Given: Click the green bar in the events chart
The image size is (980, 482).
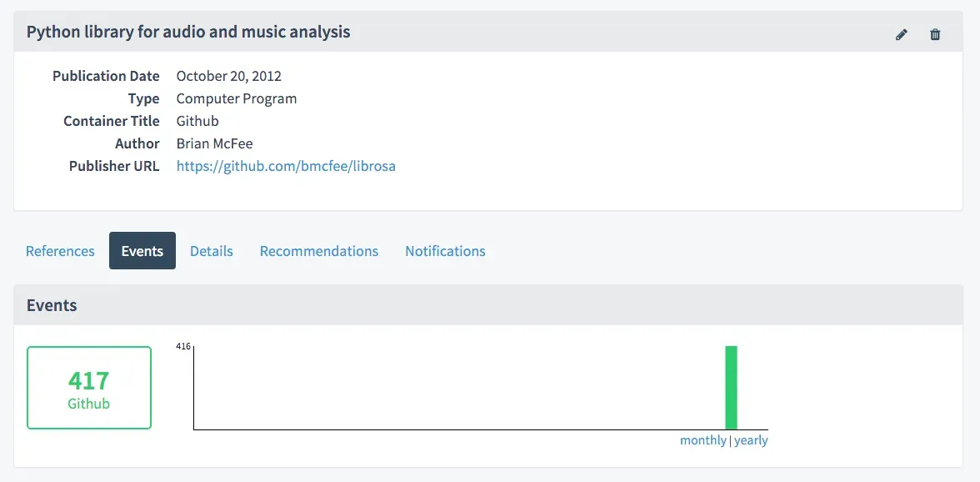Looking at the screenshot, I should [x=731, y=388].
